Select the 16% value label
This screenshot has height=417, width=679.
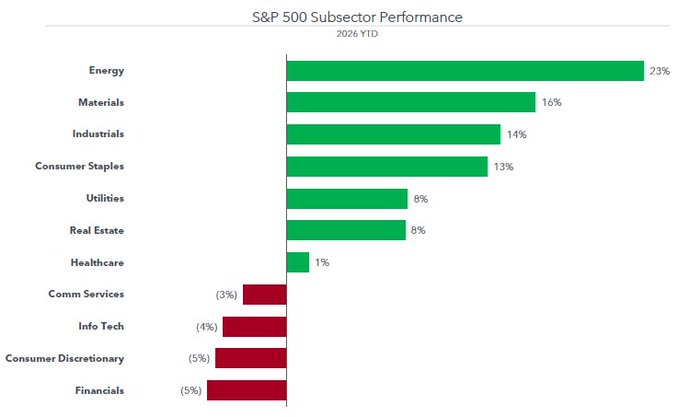[x=551, y=103]
